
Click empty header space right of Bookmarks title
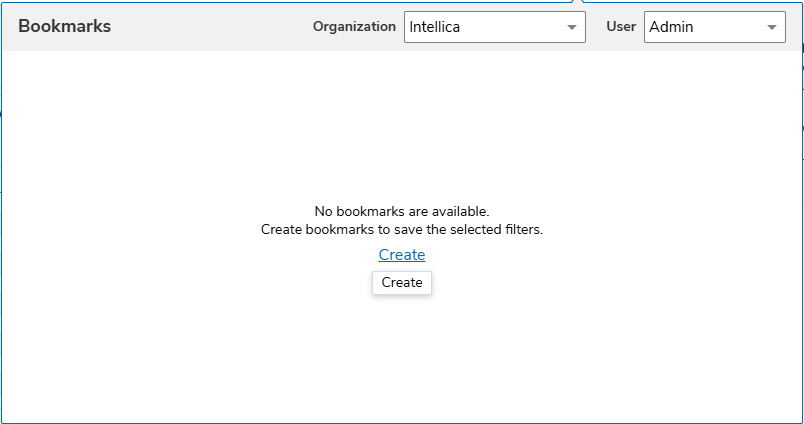(210, 27)
